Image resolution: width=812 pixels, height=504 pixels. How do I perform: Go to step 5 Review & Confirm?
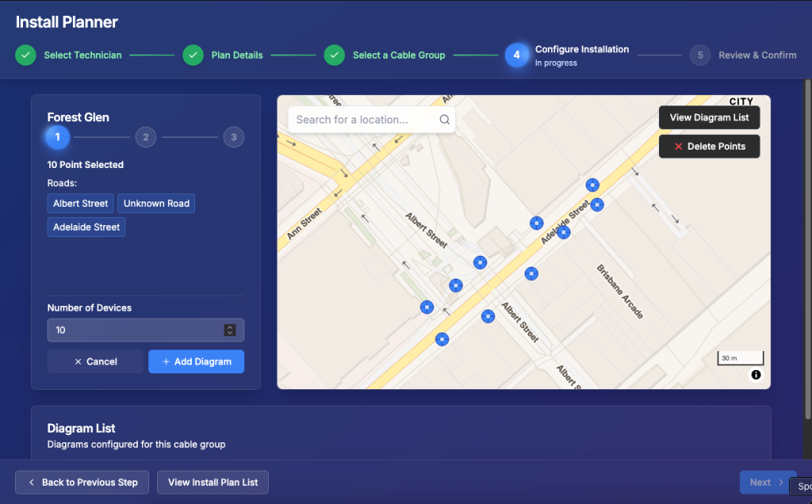pos(699,55)
